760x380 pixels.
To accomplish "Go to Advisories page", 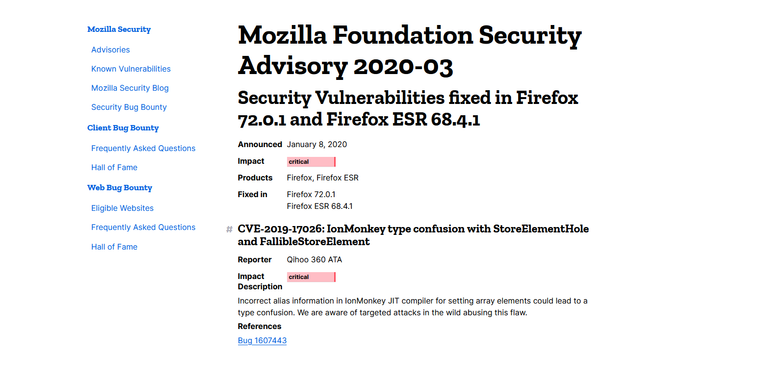I will pyautogui.click(x=111, y=49).
